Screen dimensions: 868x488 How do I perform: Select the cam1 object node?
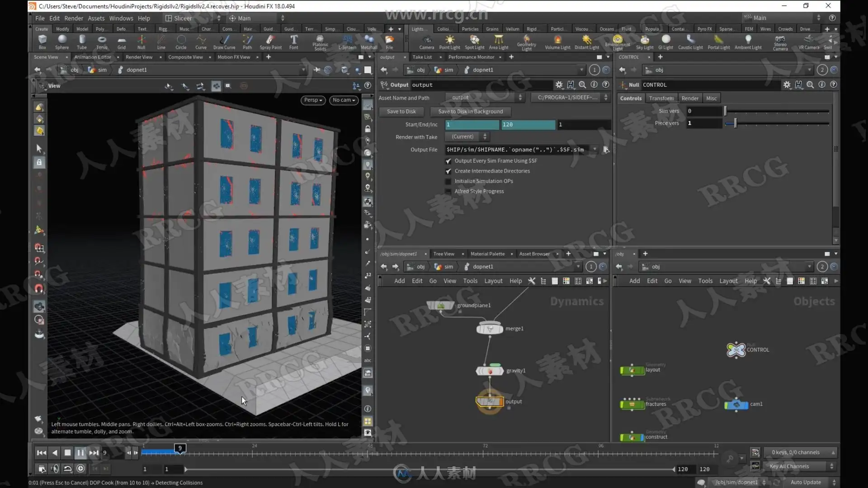(736, 404)
